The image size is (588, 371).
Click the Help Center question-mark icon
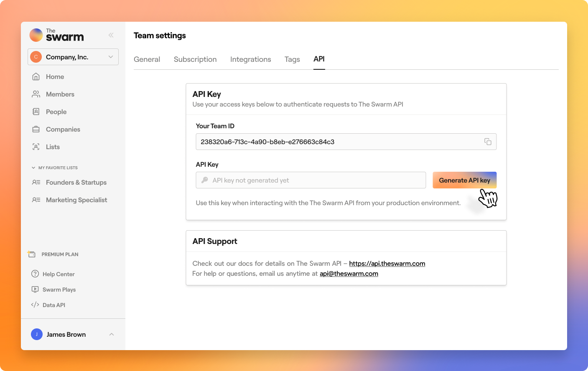pyautogui.click(x=35, y=274)
